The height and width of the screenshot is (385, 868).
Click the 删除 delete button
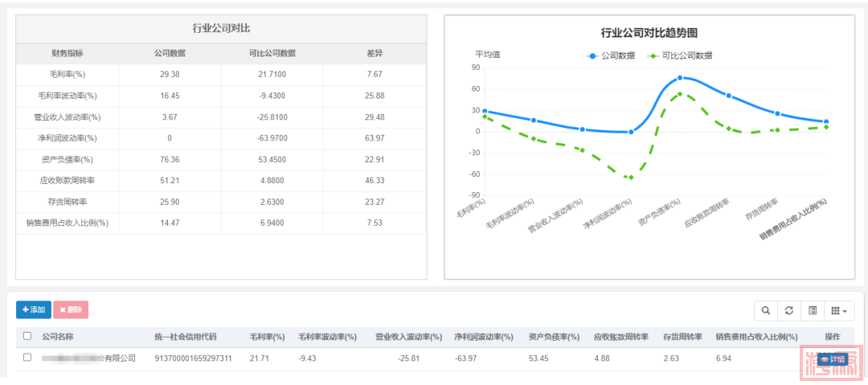click(71, 309)
